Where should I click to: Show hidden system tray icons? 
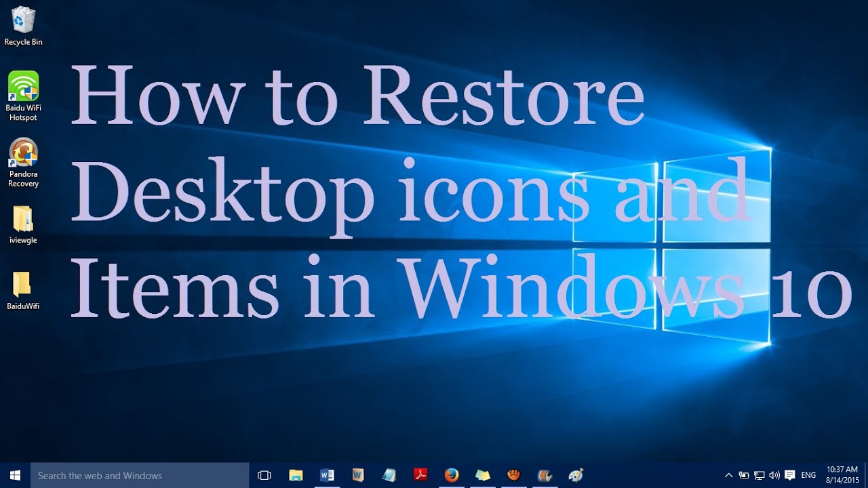pyautogui.click(x=729, y=475)
